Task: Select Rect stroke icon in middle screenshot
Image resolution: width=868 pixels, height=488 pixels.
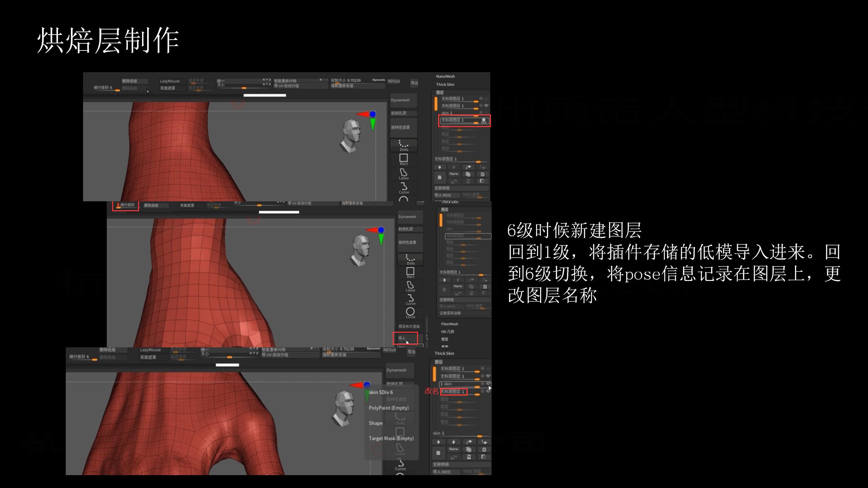Action: (410, 273)
